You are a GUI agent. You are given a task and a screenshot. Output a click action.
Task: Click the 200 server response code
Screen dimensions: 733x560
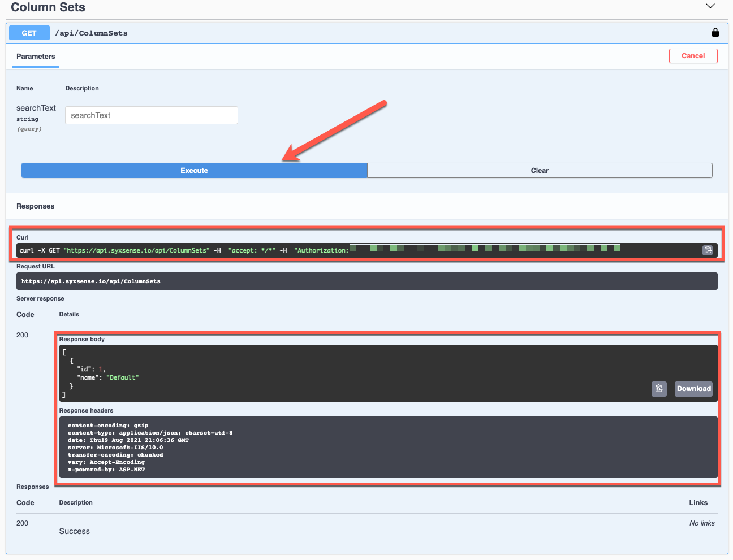(x=22, y=335)
